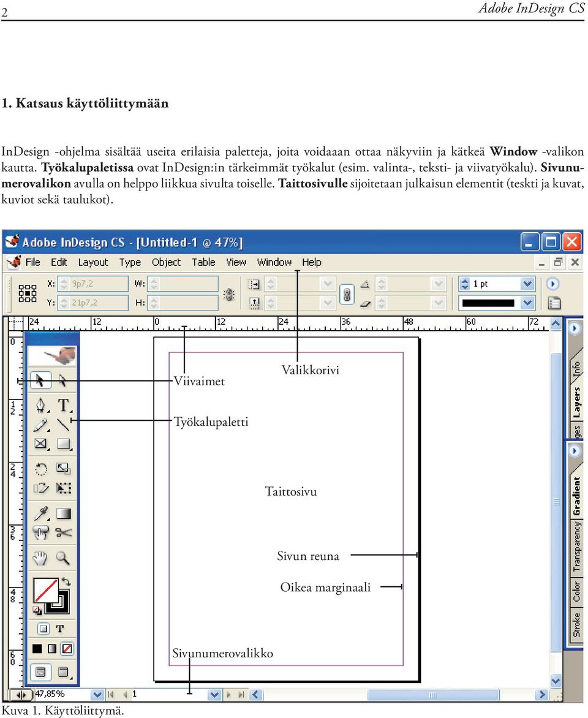This screenshot has width=588, height=718.
Task: Go to last page button
Action: pyautogui.click(x=241, y=695)
